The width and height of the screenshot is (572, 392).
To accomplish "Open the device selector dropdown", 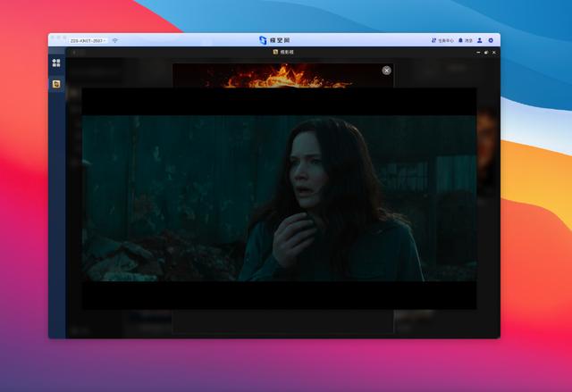I will [88, 41].
